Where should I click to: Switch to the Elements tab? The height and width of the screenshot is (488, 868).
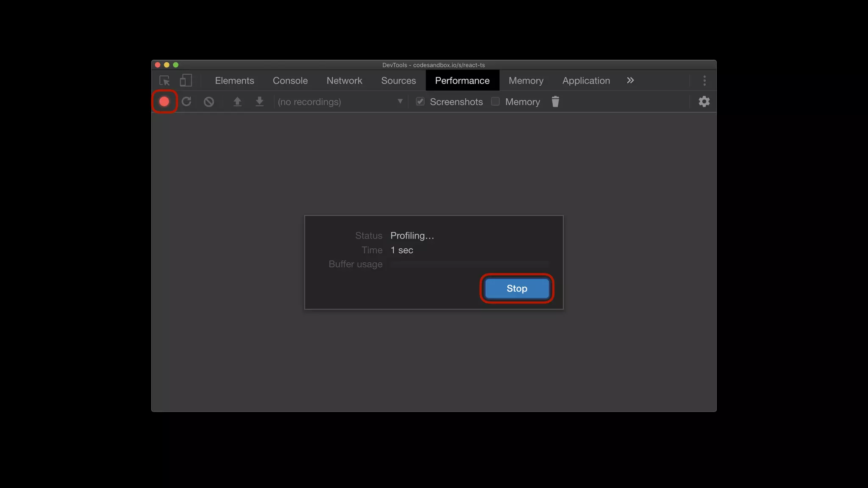click(234, 80)
